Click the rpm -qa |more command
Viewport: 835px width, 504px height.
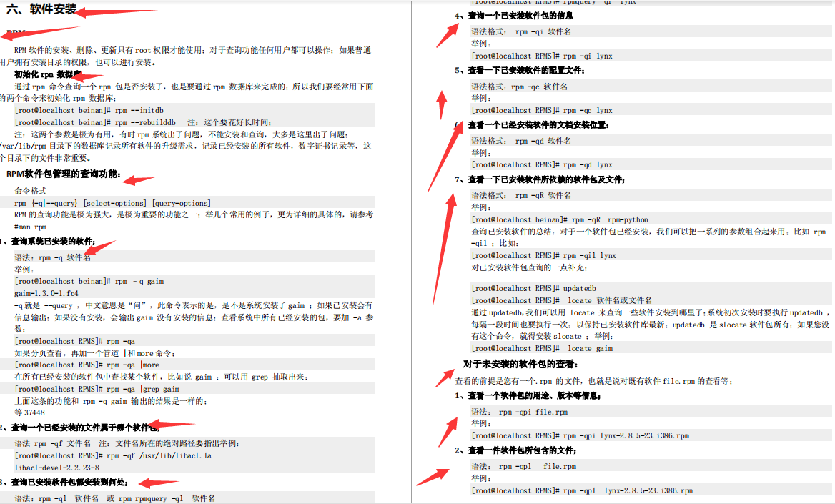87,365
